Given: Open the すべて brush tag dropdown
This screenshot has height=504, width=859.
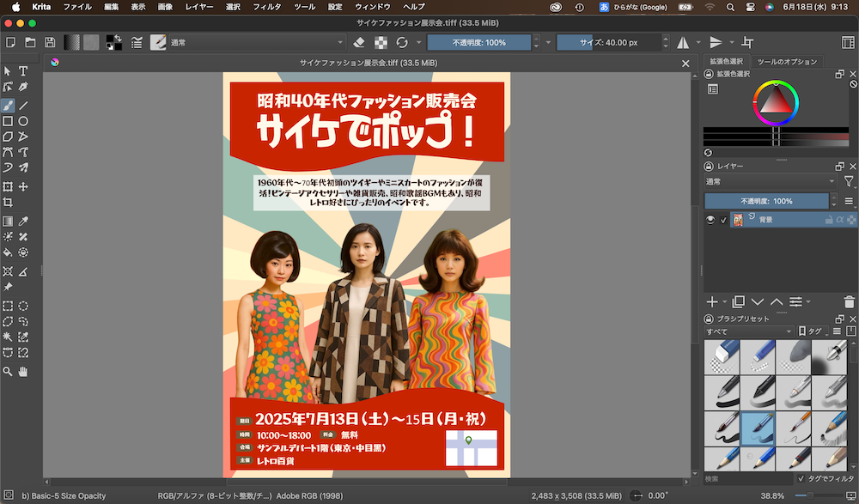Looking at the screenshot, I should (748, 331).
